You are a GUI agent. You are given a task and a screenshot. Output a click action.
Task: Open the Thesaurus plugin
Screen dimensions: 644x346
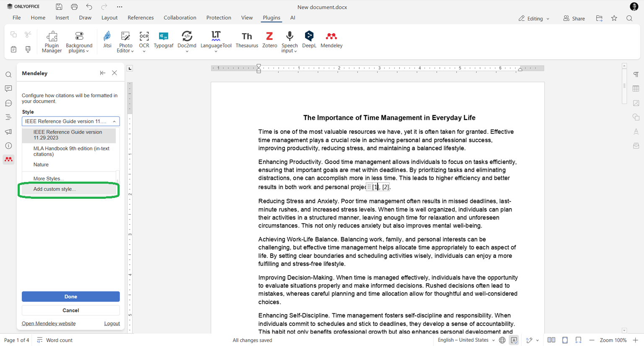pos(247,40)
